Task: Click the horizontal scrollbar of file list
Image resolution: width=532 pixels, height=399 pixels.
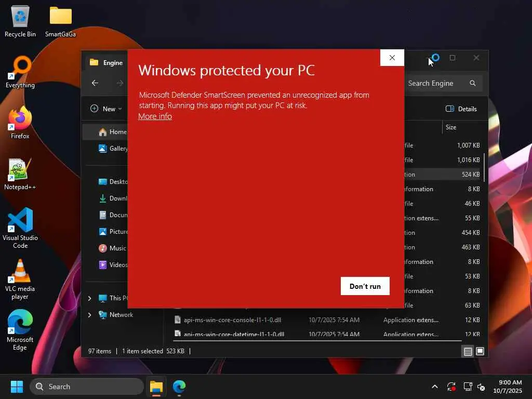Action: coord(317,340)
